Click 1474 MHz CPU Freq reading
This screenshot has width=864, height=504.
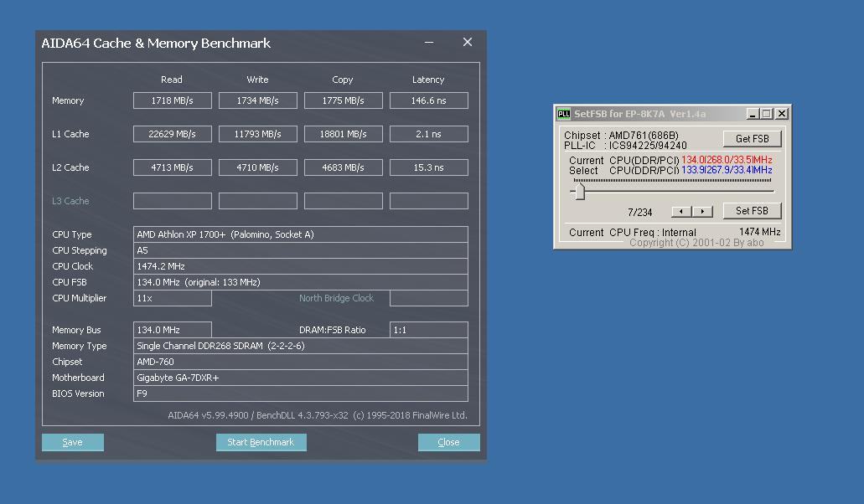(760, 232)
